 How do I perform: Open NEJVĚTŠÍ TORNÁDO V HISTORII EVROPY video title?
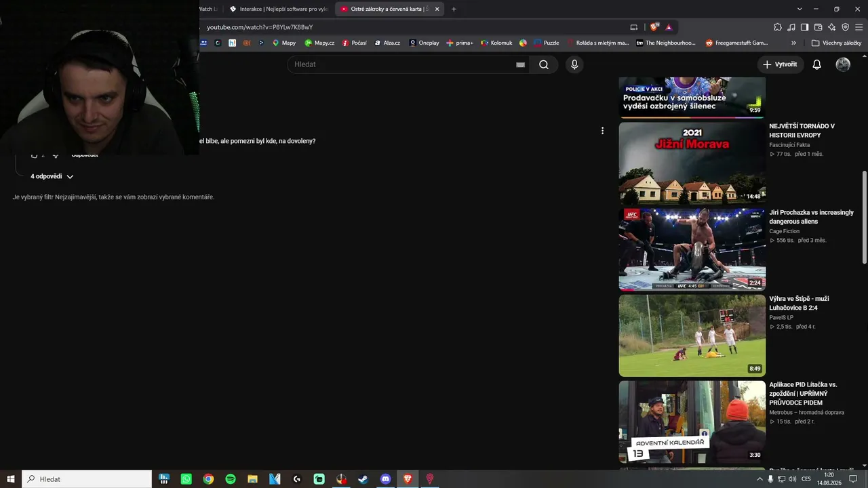pos(802,130)
